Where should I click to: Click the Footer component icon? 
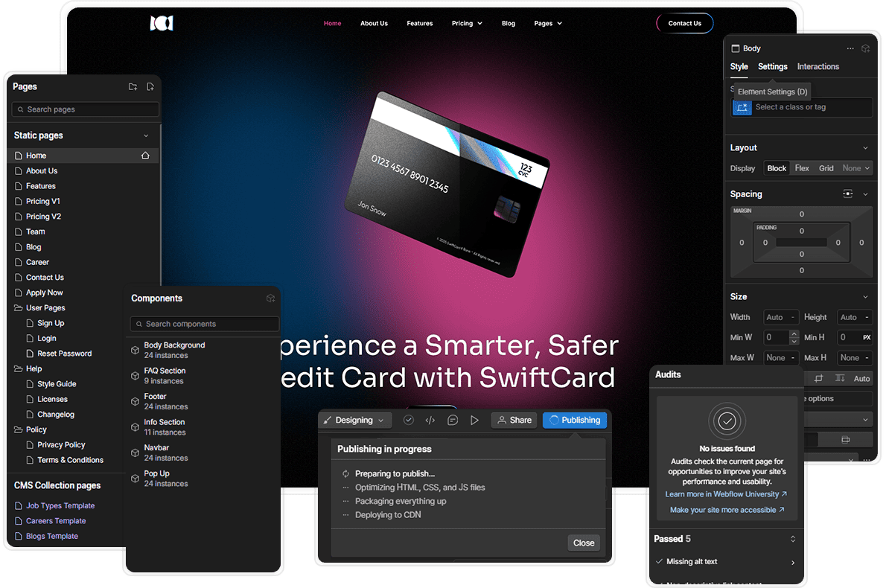tap(135, 402)
